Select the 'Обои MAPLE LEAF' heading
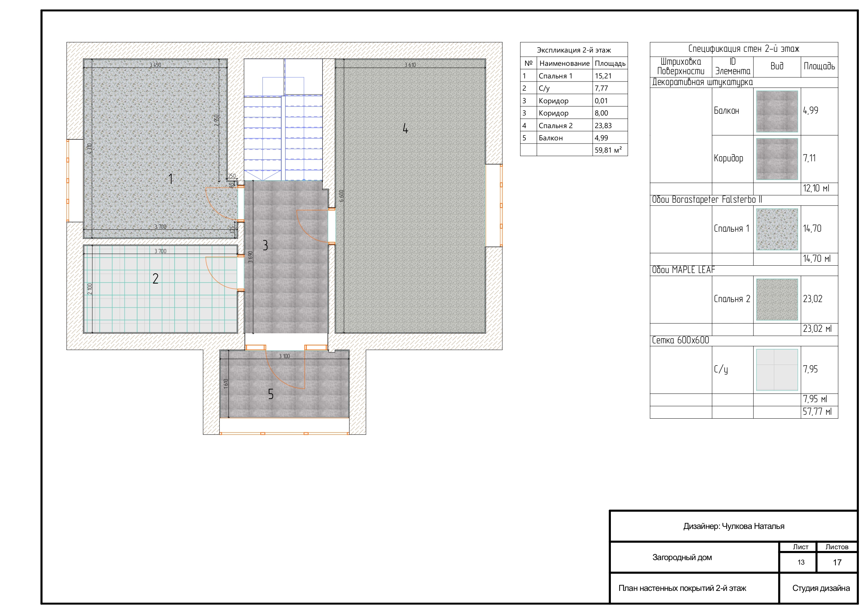 (x=683, y=270)
